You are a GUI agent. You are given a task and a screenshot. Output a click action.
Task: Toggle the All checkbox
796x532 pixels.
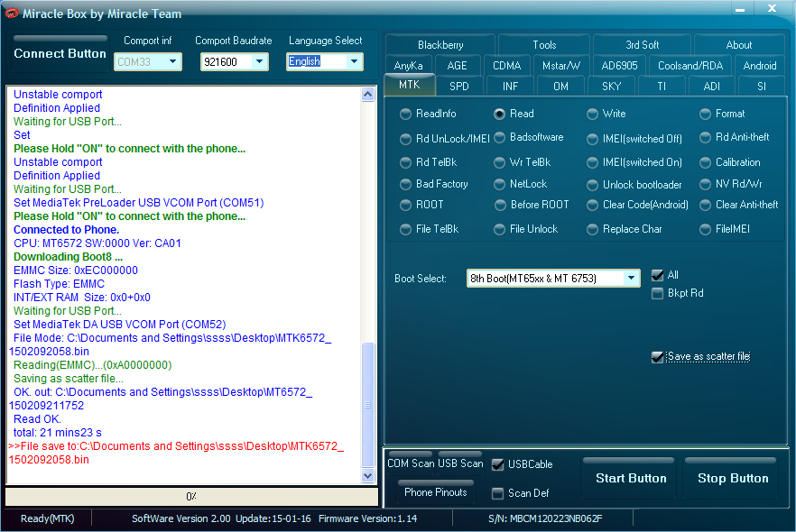[x=657, y=275]
